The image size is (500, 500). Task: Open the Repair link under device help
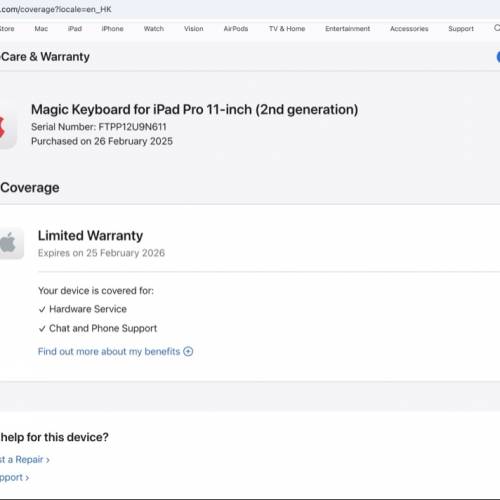pos(25,460)
